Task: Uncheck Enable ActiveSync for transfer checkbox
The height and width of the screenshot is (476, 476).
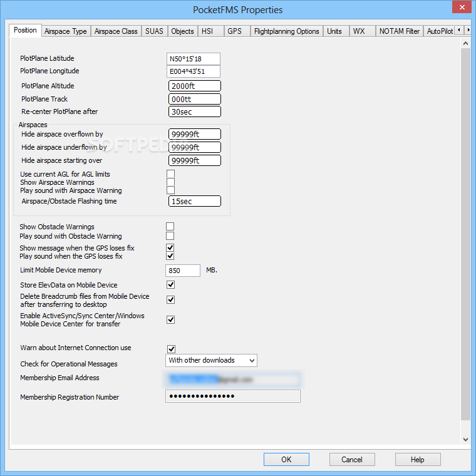Action: [x=170, y=319]
